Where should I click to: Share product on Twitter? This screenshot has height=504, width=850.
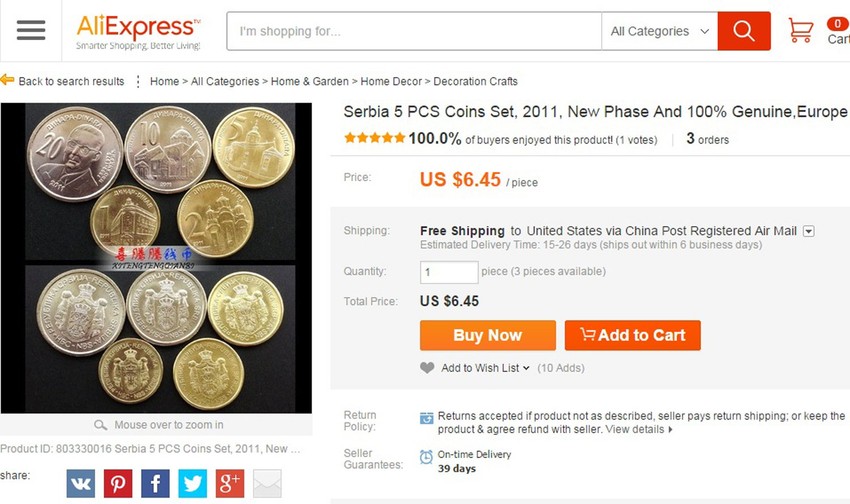pyautogui.click(x=192, y=483)
